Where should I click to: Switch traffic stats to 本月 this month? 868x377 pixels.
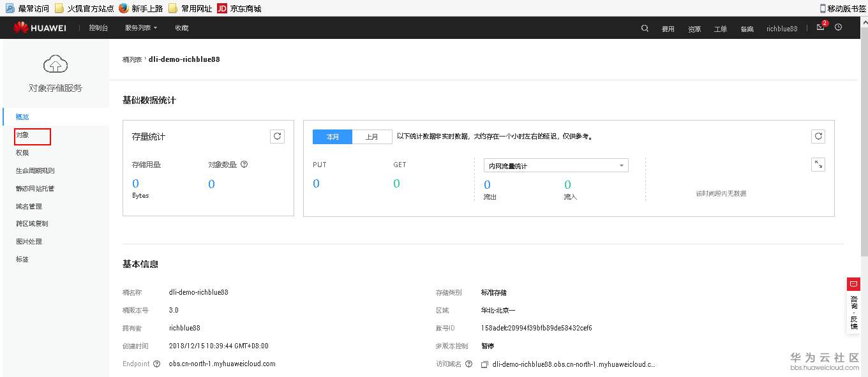[x=332, y=137]
